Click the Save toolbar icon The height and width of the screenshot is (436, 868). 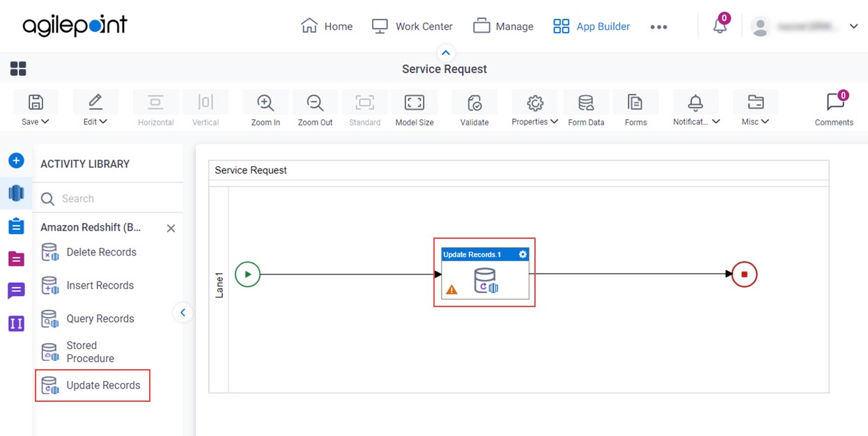tap(36, 102)
